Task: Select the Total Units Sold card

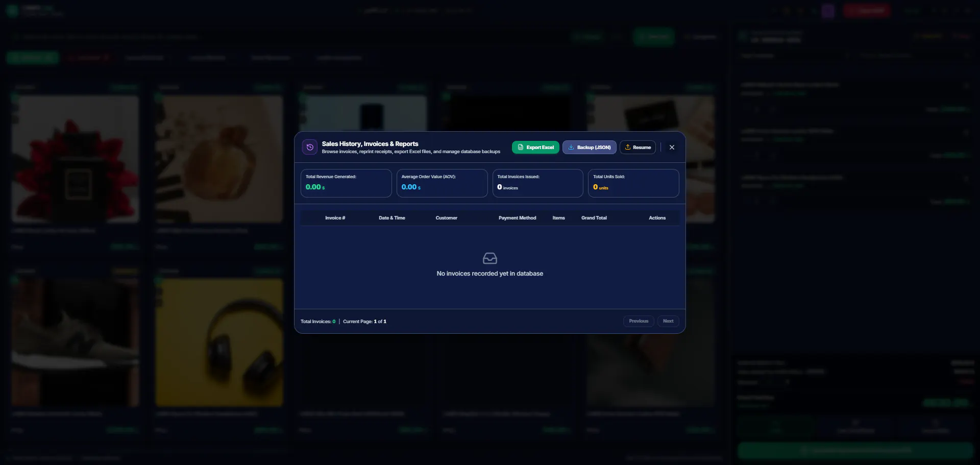Action: pos(633,183)
